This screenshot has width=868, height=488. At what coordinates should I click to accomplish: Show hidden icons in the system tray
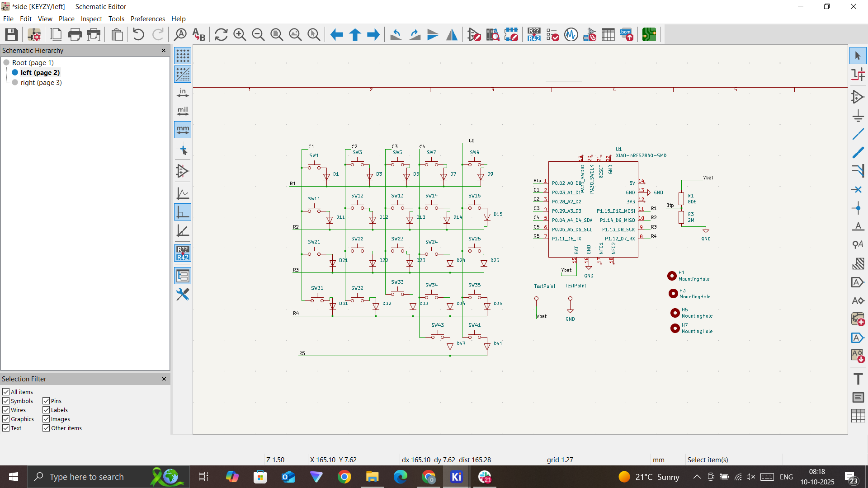coord(697,477)
